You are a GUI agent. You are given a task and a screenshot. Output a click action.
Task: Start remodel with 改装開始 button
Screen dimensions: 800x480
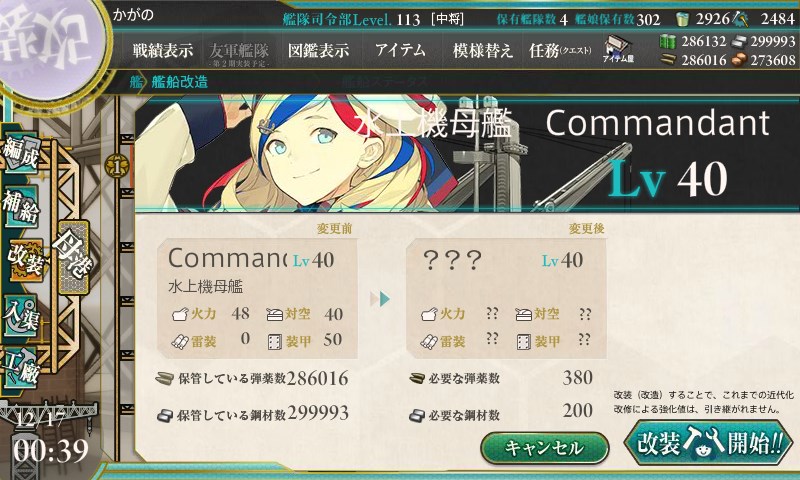click(x=709, y=442)
